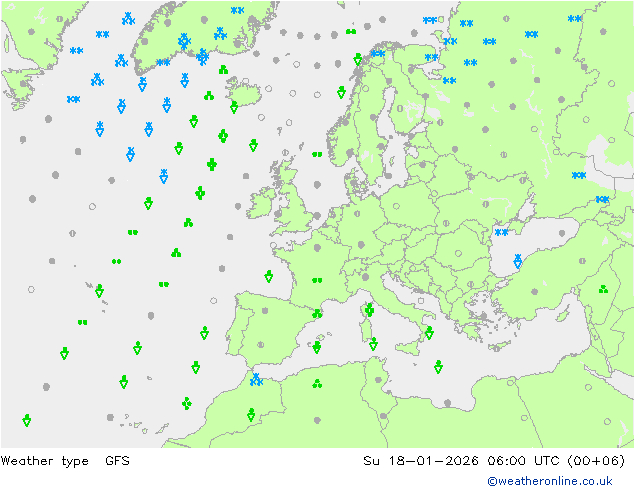The width and height of the screenshot is (634, 490).
Task: Click the green shower symbol in Morocco
Action: click(251, 415)
